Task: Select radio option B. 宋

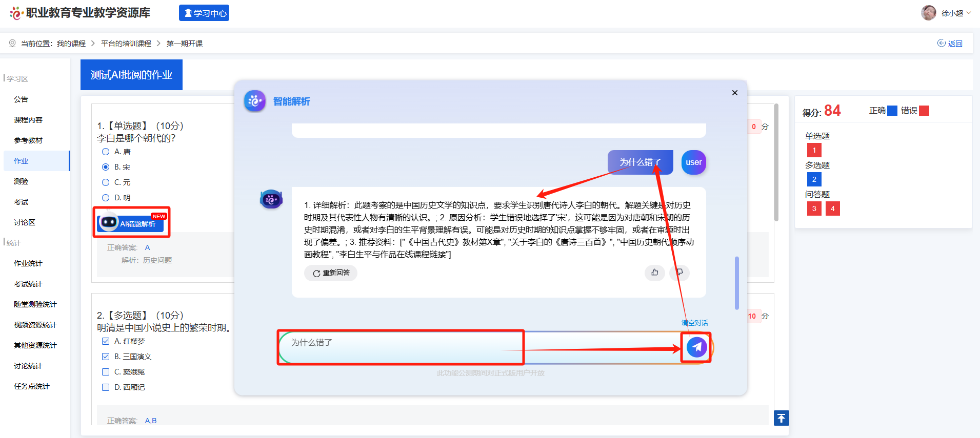Action: [x=106, y=167]
